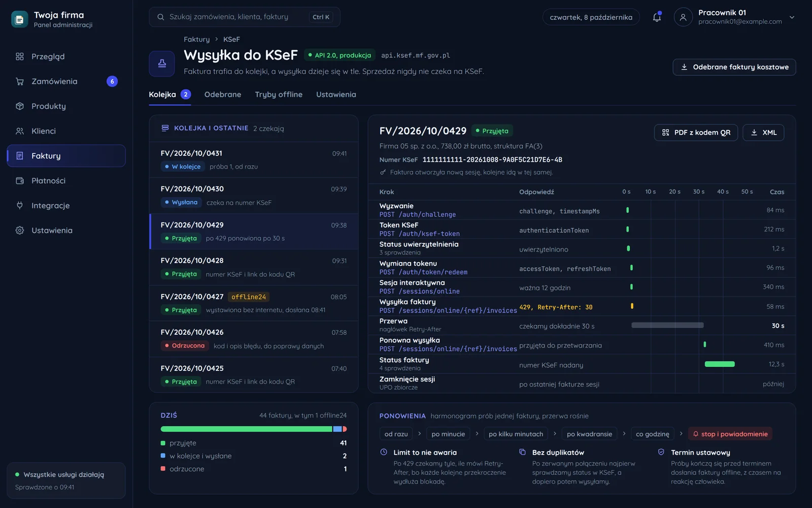
Task: Click the KSeF upload header icon
Action: coord(162,63)
